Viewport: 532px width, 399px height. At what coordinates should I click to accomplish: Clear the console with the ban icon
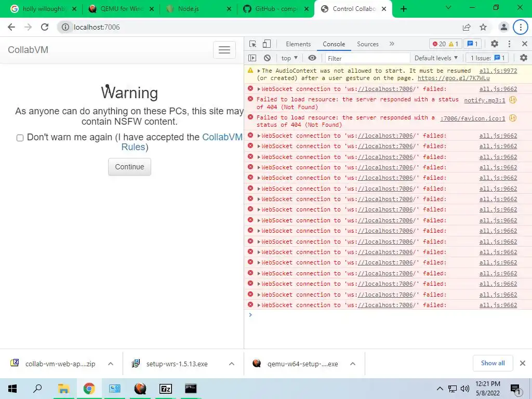[x=268, y=58]
